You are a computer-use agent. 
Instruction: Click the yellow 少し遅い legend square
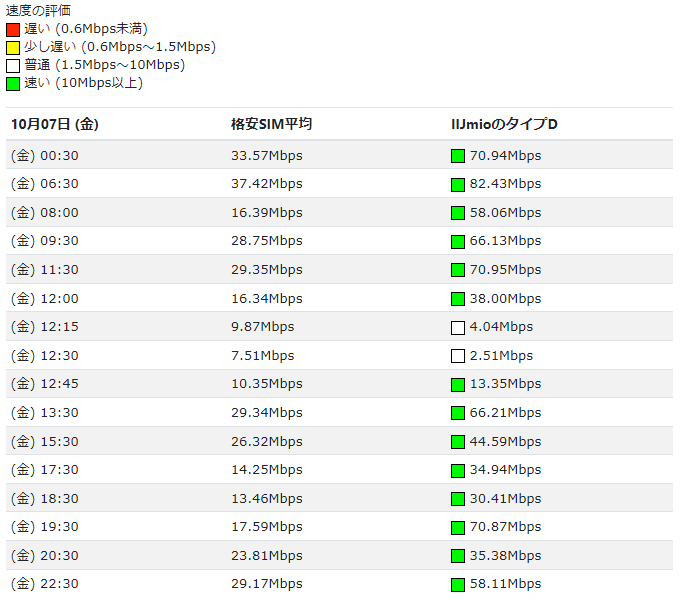click(x=13, y=47)
